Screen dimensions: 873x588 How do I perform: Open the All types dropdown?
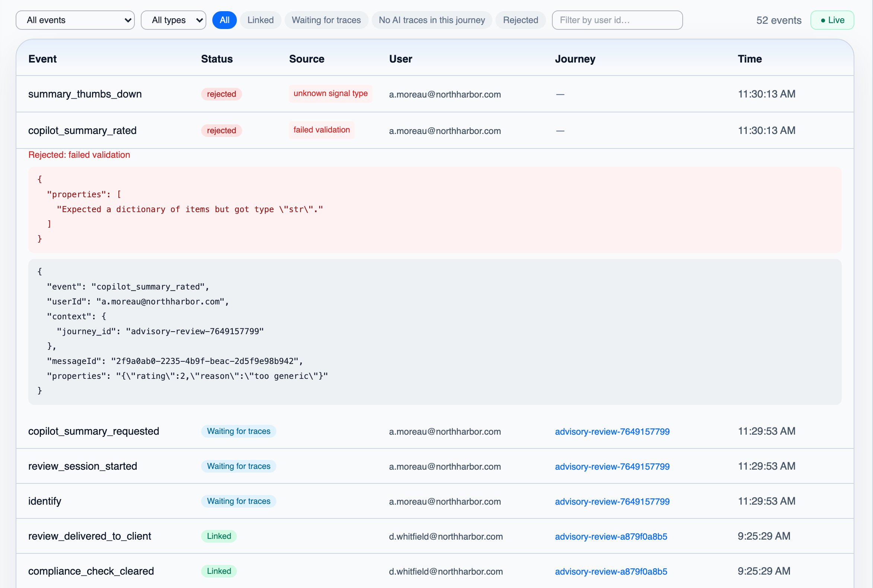point(174,20)
